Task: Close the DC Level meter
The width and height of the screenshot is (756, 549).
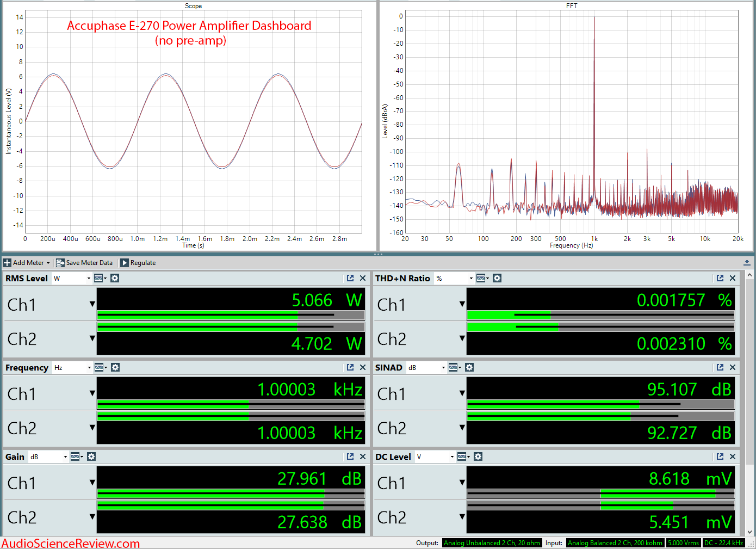Action: click(733, 457)
